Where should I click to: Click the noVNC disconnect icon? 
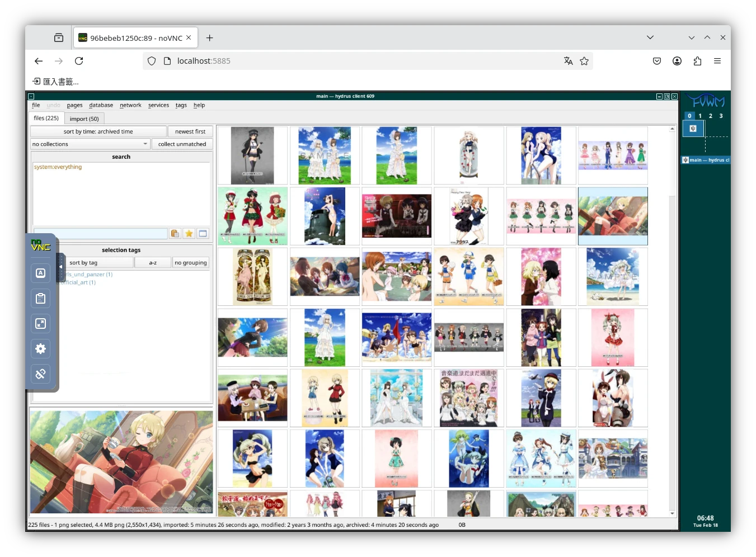click(x=41, y=374)
